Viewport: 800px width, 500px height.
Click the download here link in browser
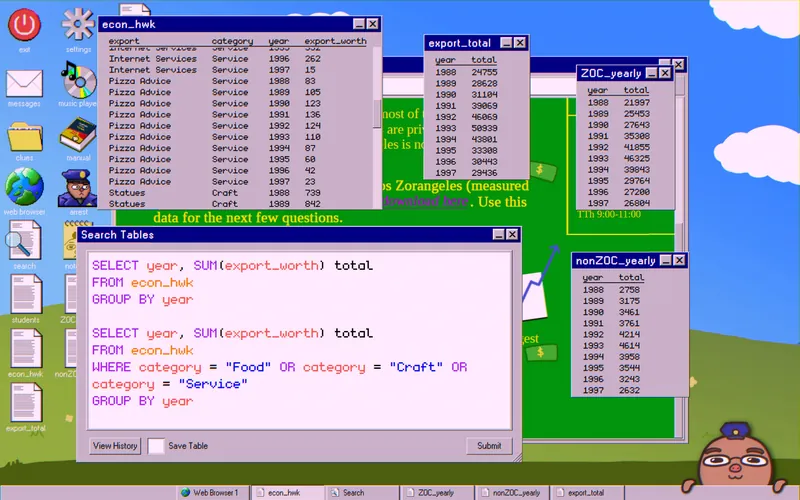coord(425,202)
